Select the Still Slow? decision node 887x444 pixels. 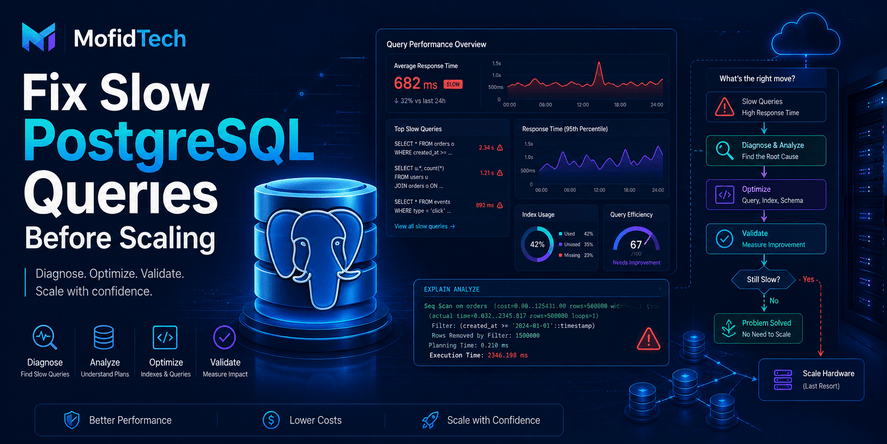763,279
